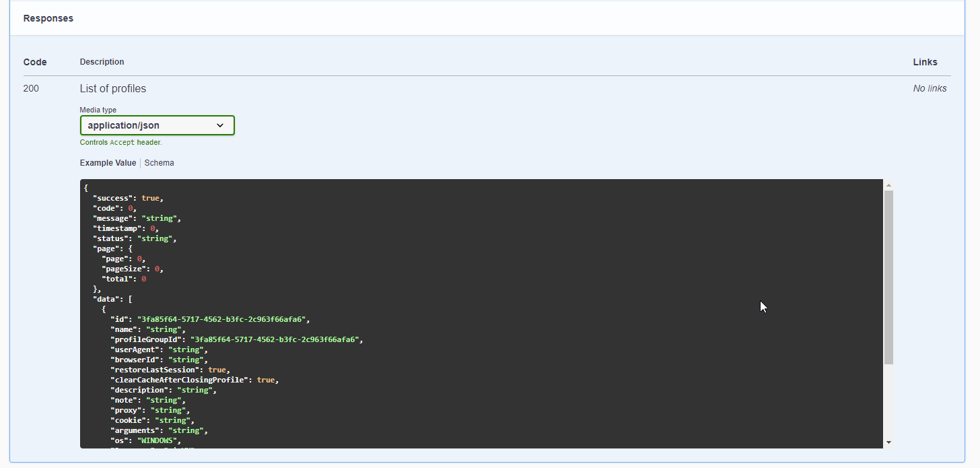
Task: Switch to the Schema tab
Action: click(x=159, y=162)
